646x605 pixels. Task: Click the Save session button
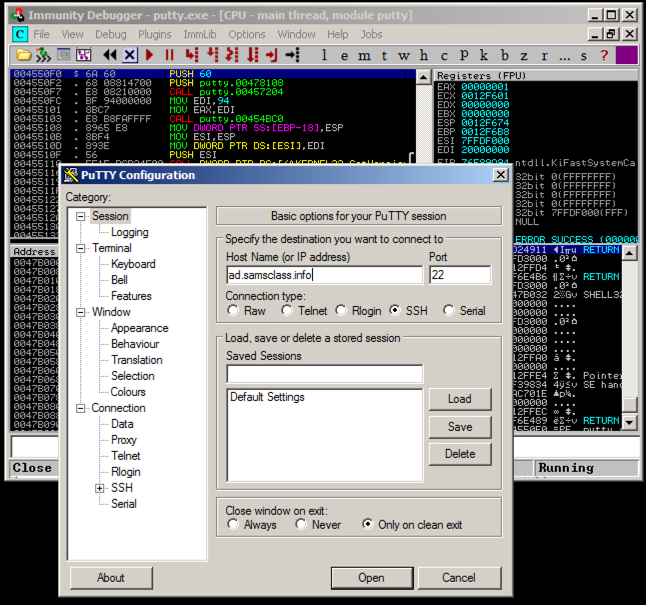pos(460,427)
